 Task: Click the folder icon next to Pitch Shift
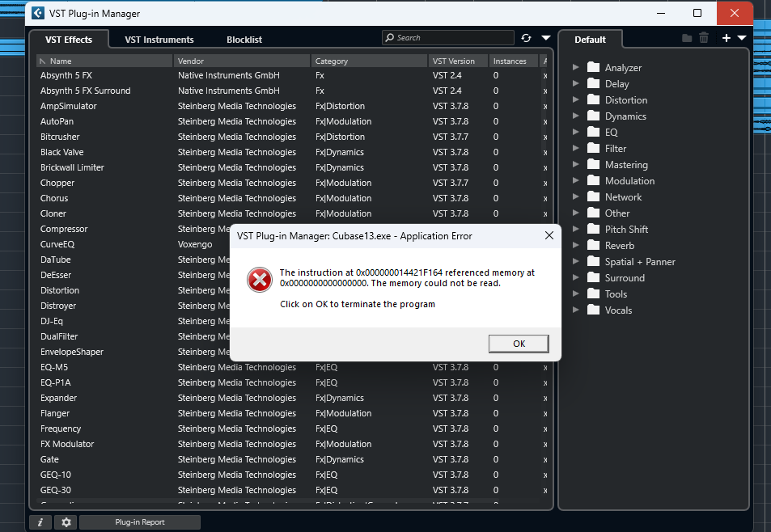coord(594,230)
